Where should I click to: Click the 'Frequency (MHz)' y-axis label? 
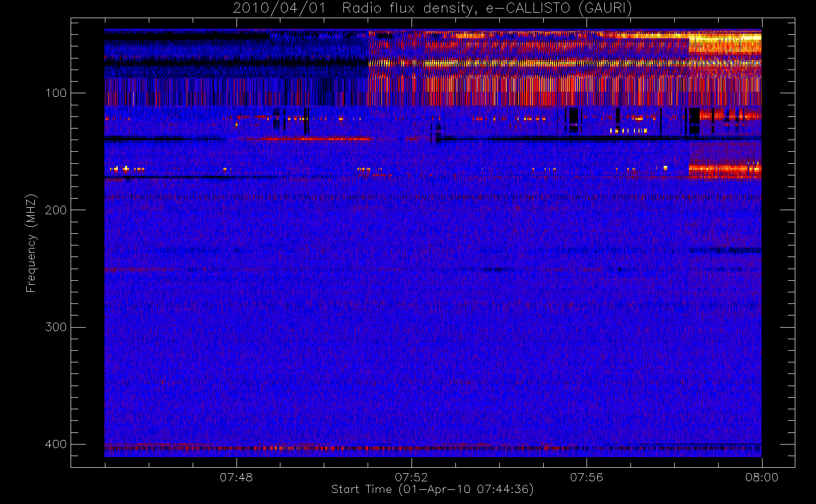[31, 243]
